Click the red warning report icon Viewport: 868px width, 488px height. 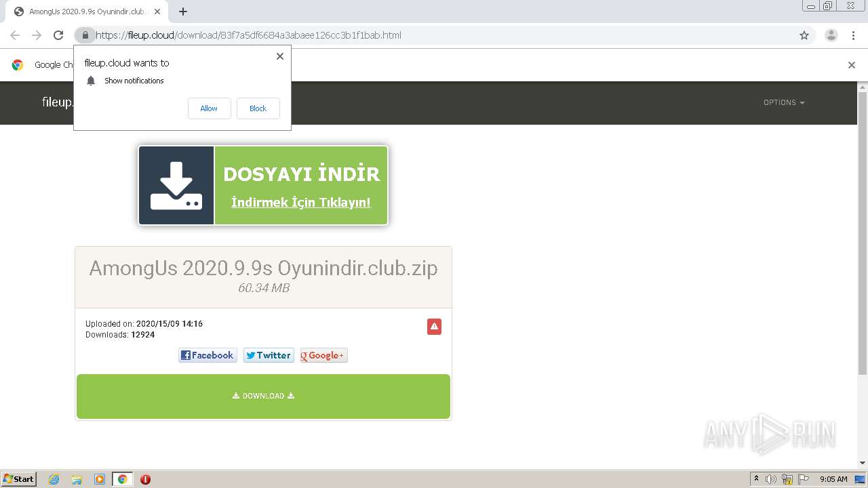pos(434,327)
